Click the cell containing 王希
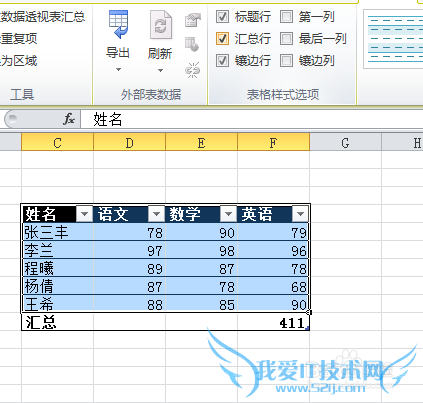423x403 pixels. 58,304
